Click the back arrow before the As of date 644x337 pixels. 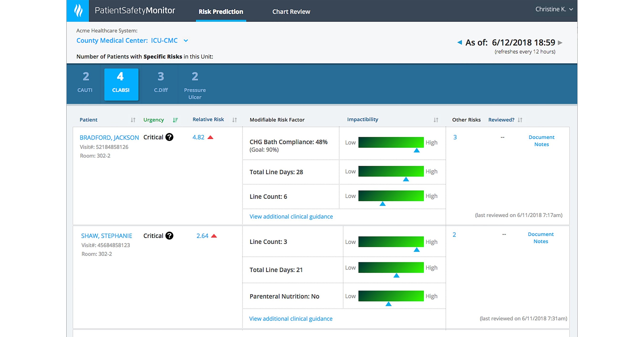460,43
